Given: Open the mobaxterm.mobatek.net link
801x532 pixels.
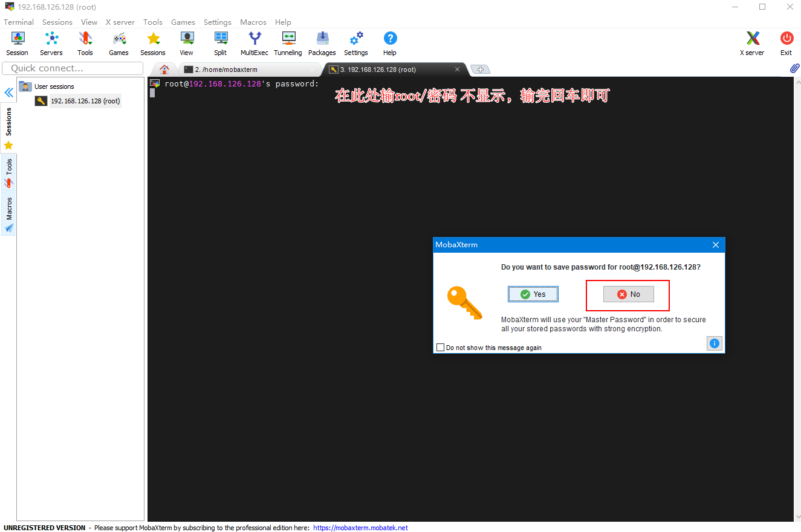Looking at the screenshot, I should click(x=360, y=528).
